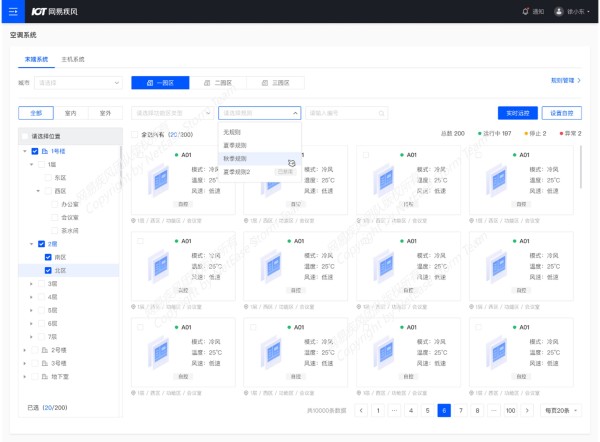The height and width of the screenshot is (442, 600).
Task: Open the 规则管理 link
Action: pos(563,80)
